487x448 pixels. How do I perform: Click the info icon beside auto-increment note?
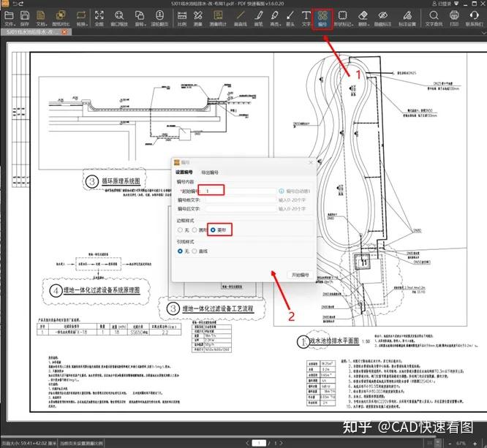pyautogui.click(x=282, y=191)
